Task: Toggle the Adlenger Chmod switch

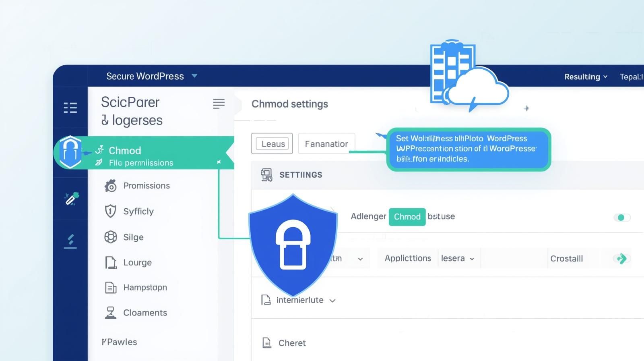Action: point(622,218)
